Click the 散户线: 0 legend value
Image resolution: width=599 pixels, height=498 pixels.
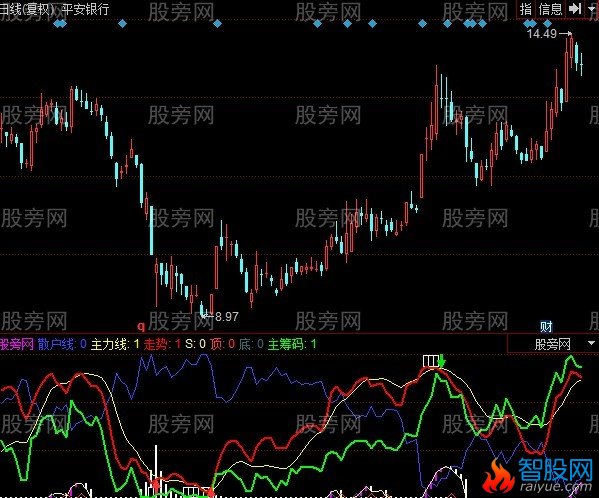pyautogui.click(x=62, y=344)
